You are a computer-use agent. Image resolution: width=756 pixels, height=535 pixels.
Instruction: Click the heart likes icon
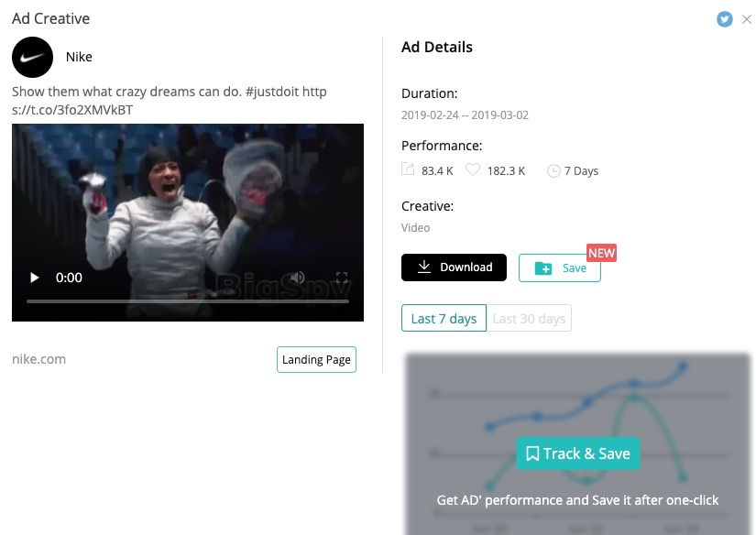tap(473, 169)
